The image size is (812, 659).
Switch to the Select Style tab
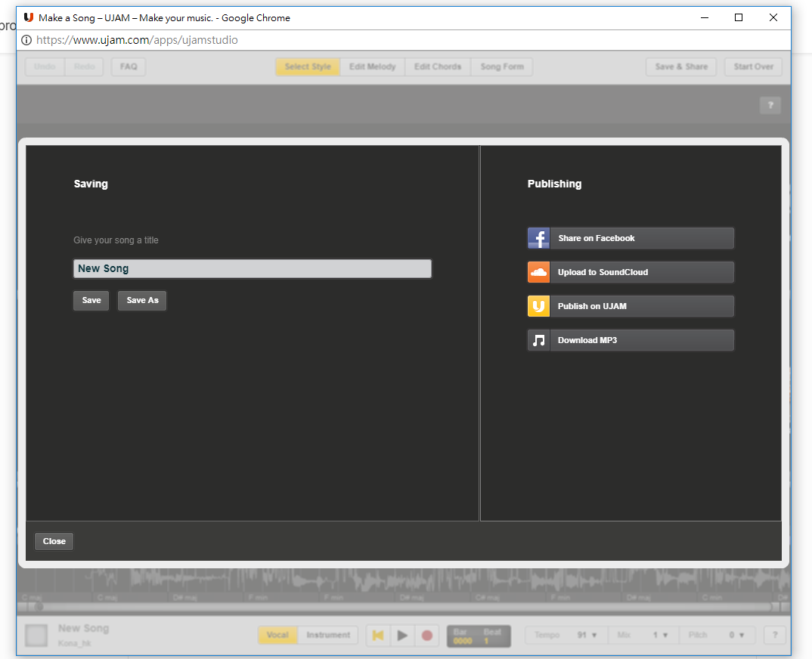click(x=308, y=67)
